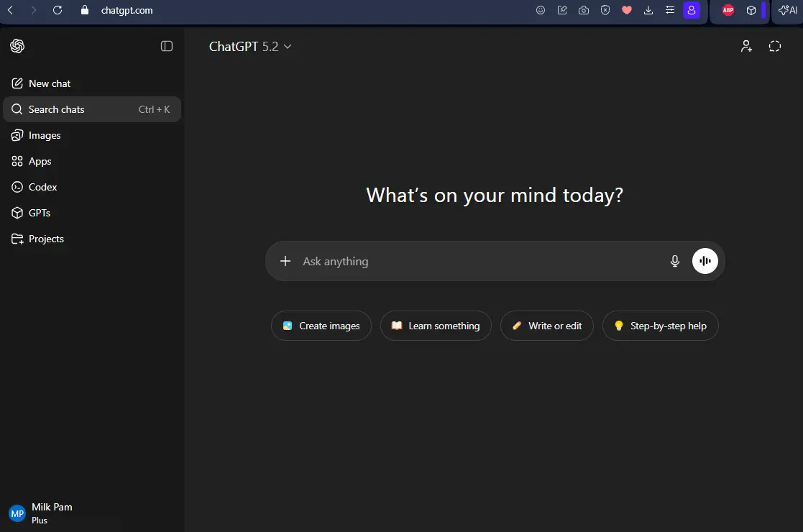Click the Ctrl + K shortcut hint
This screenshot has height=532, width=803.
click(154, 109)
